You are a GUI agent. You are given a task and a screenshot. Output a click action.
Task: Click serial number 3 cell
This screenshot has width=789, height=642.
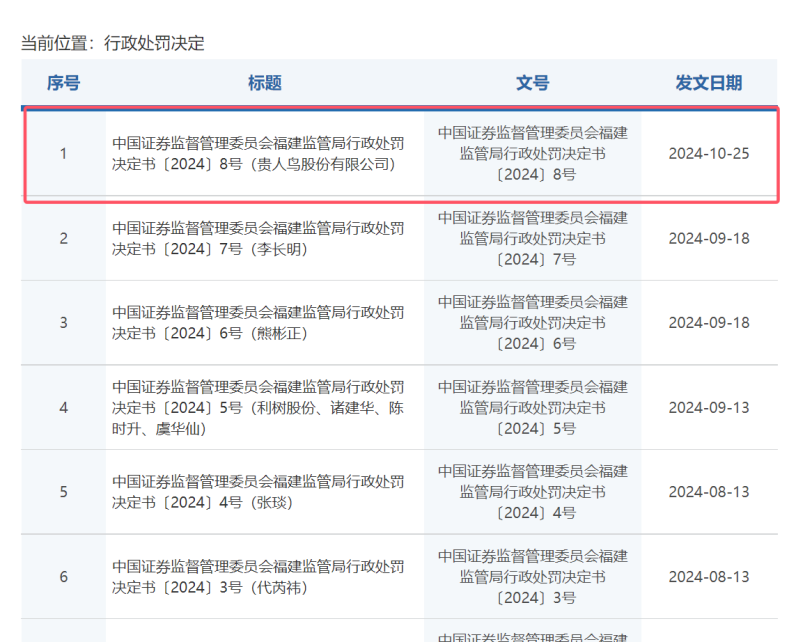[x=63, y=323]
